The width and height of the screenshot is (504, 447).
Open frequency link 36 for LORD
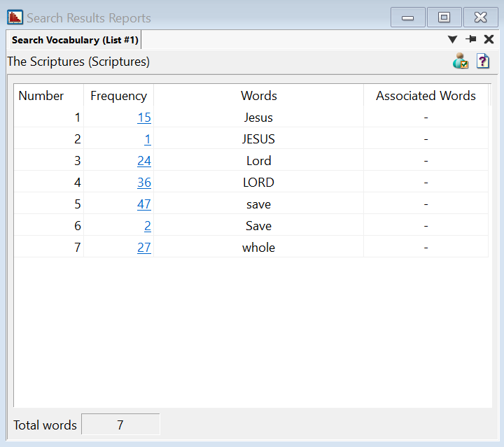(144, 183)
